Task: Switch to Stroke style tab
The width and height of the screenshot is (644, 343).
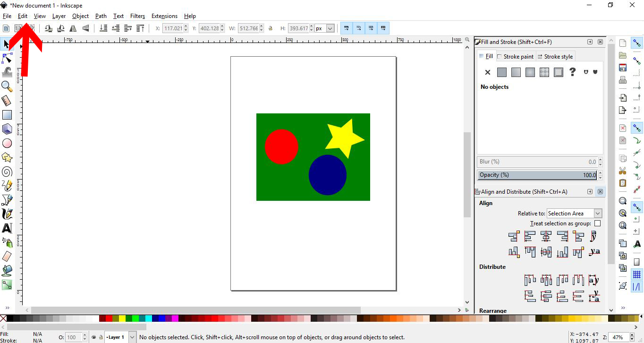Action: coord(555,56)
